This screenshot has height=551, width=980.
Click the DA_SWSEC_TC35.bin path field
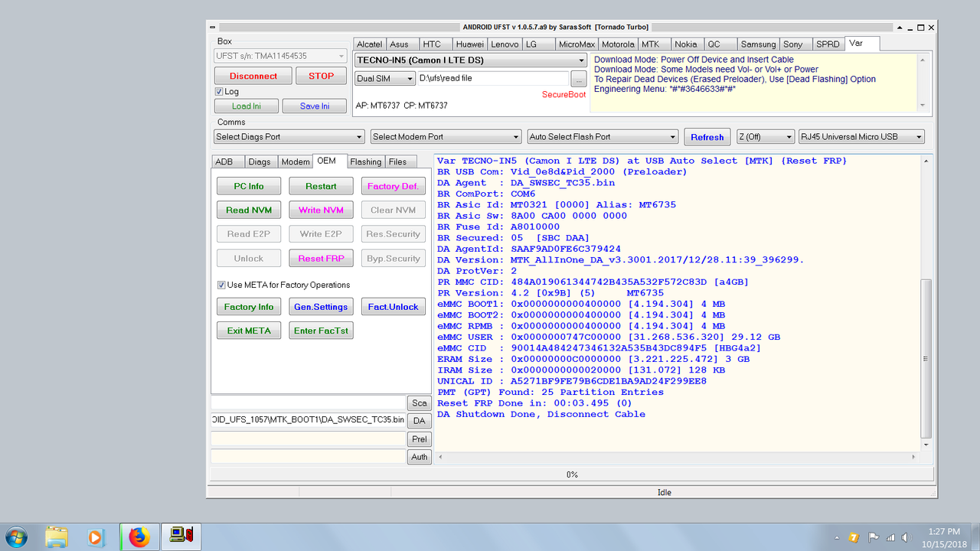(308, 420)
